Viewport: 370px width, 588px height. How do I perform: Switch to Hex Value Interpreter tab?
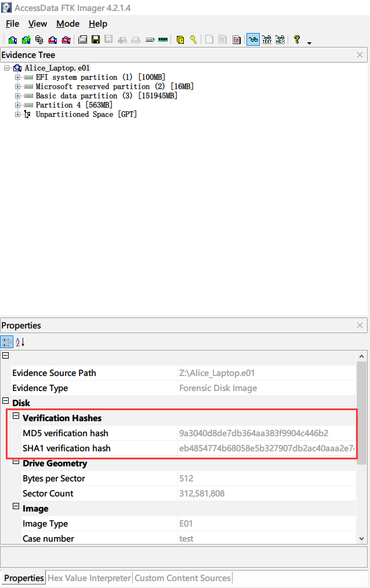tap(89, 578)
